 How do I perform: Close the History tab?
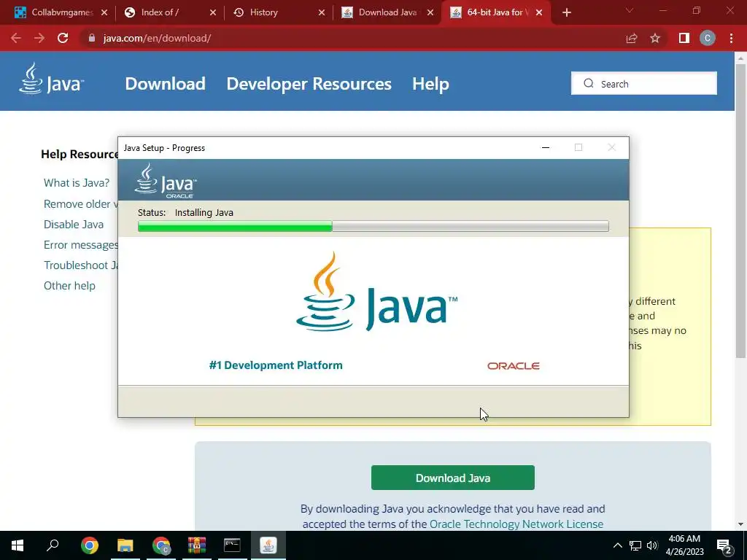click(322, 12)
